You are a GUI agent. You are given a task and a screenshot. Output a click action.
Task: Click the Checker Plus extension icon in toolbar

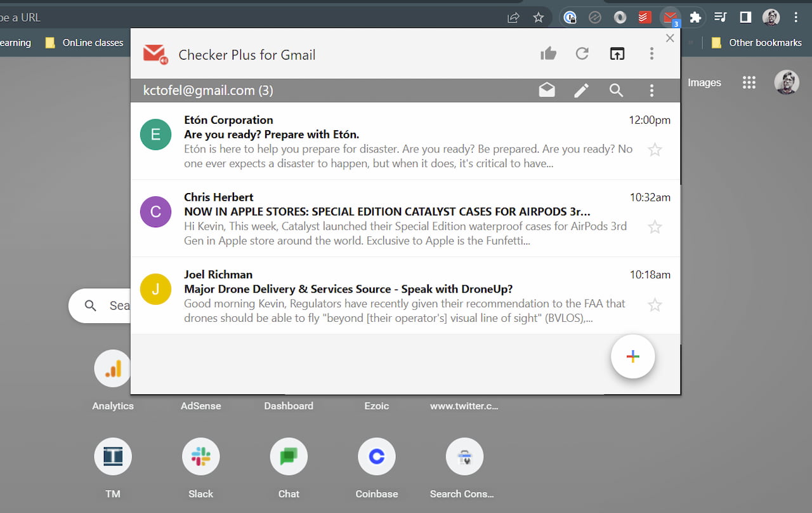pos(670,18)
